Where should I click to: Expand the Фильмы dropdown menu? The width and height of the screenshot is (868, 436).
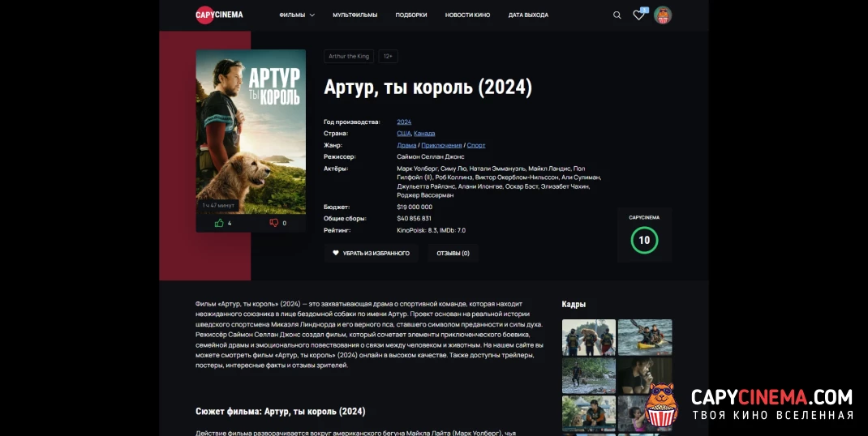(x=297, y=15)
